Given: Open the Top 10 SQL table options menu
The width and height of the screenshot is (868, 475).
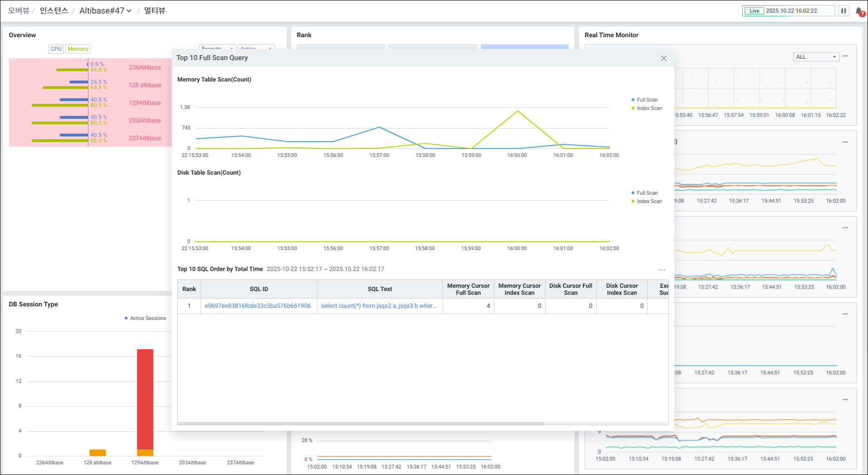Looking at the screenshot, I should (661, 270).
